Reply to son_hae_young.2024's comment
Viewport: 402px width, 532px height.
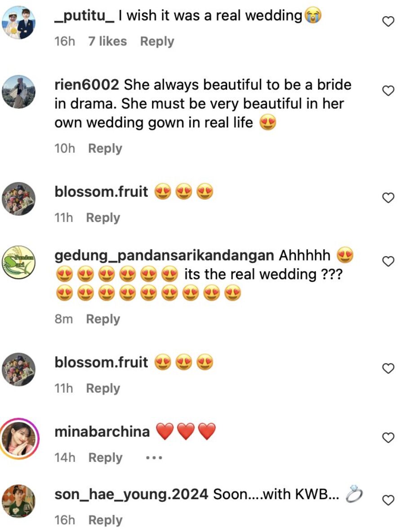coord(105,520)
